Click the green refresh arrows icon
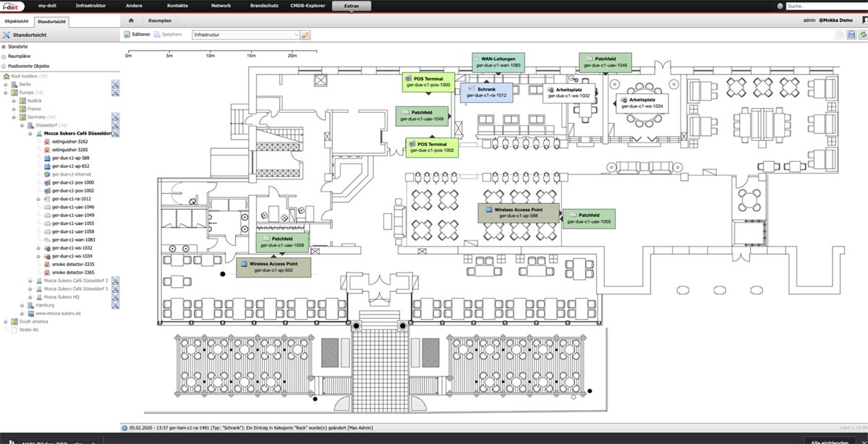The image size is (868, 444). [862, 35]
